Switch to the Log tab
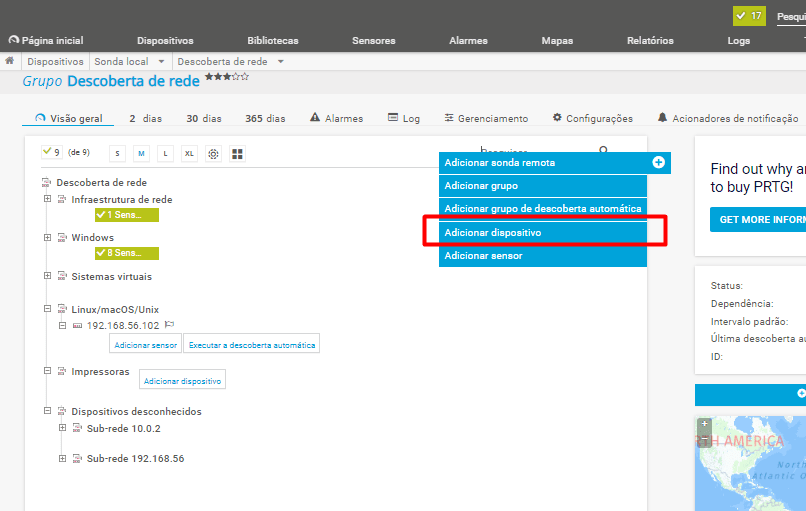Image resolution: width=806 pixels, height=511 pixels. [404, 118]
